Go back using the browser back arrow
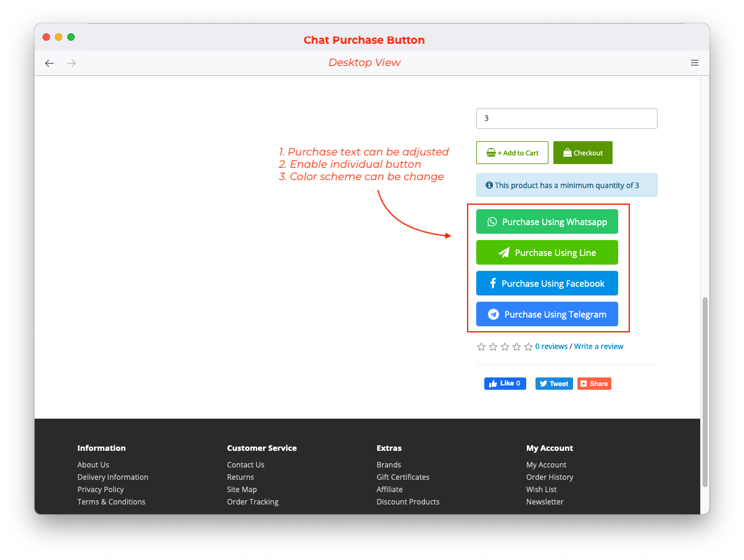The width and height of the screenshot is (744, 560). coord(49,63)
